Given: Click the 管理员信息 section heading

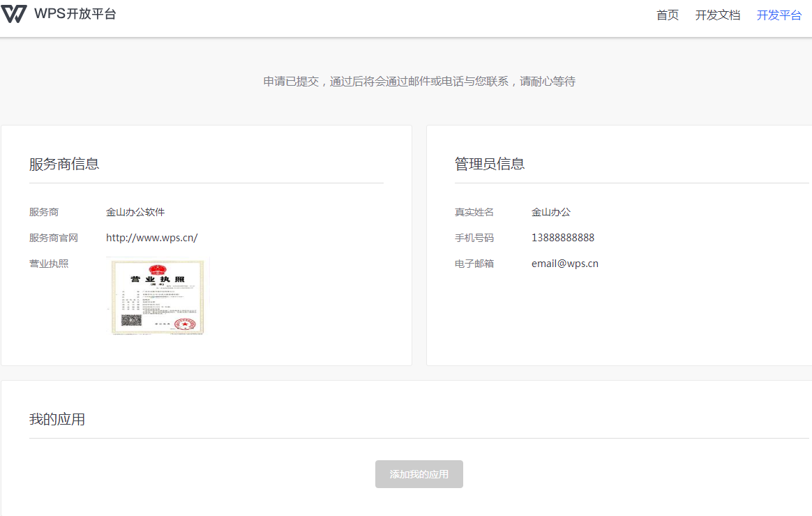Looking at the screenshot, I should point(490,164).
